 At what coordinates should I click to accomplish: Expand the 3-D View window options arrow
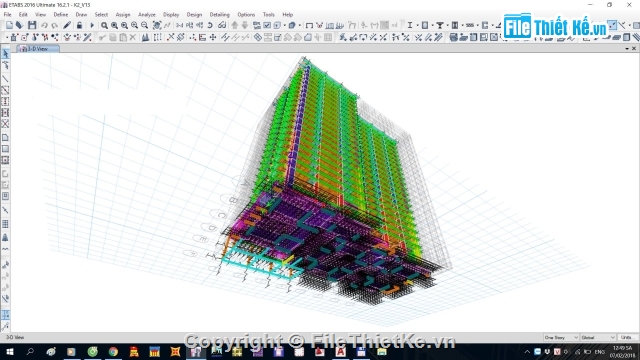tap(627, 49)
